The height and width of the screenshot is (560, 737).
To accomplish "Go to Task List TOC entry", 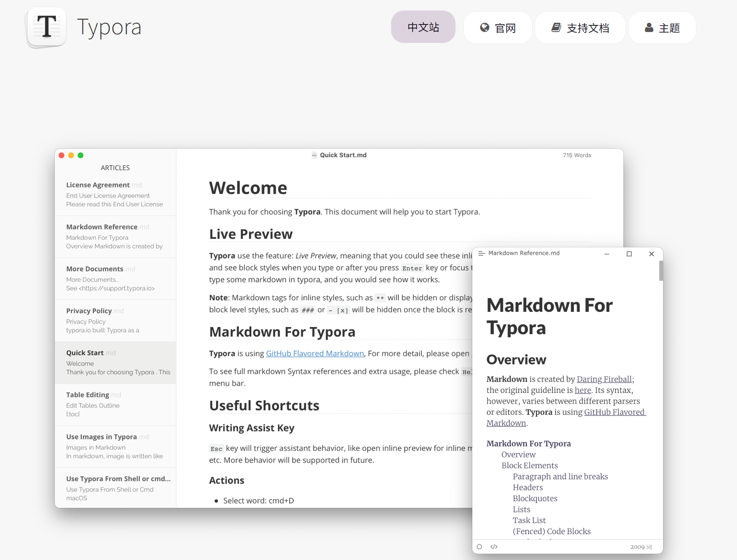I will pyautogui.click(x=529, y=520).
